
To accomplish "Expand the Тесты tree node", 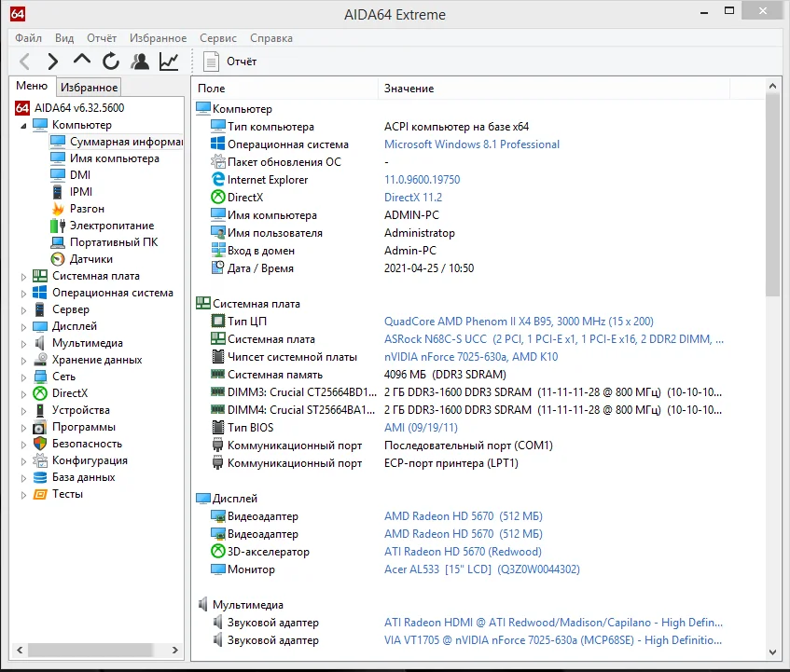I will pos(24,494).
